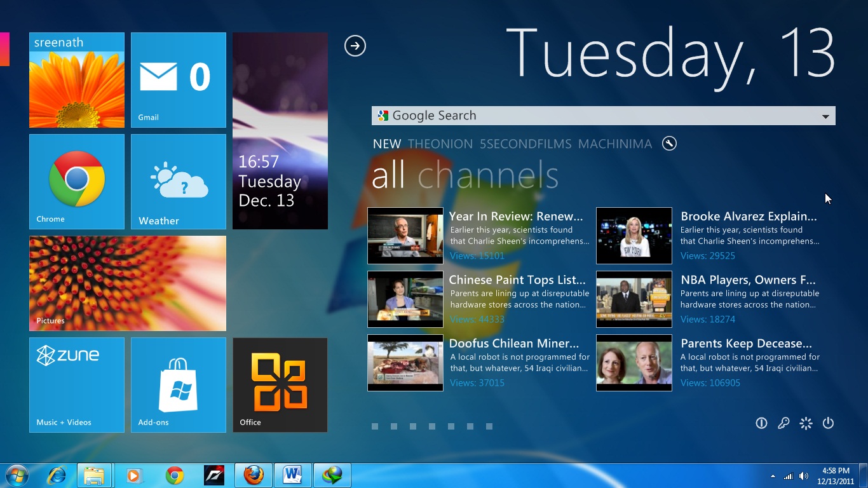Open video titled "Brooke Alvarez Explain..."
868x488 pixels.
749,217
